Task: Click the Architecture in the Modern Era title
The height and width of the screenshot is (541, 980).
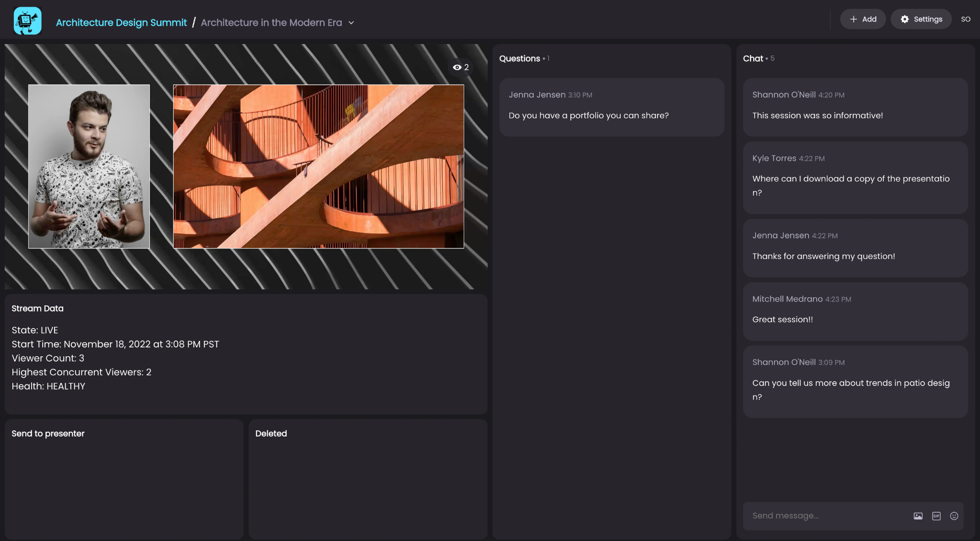Action: (271, 23)
